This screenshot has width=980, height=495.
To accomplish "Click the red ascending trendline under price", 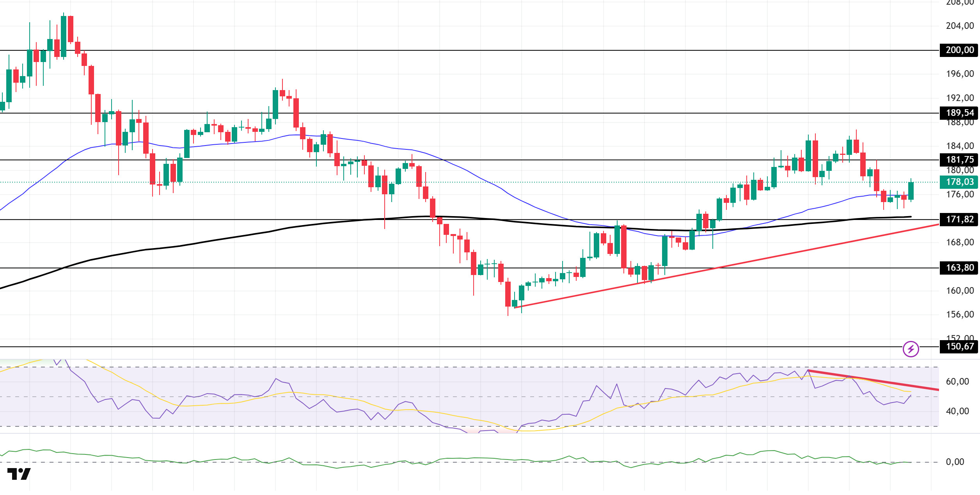I will click(726, 266).
